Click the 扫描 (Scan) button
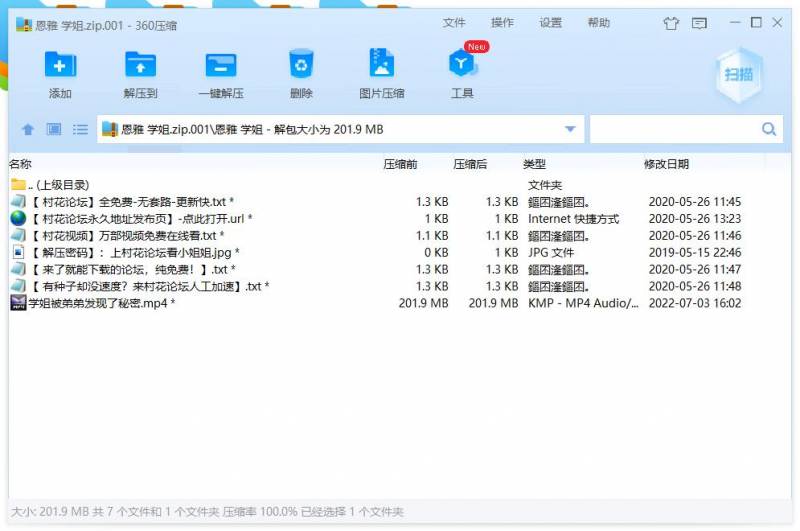The width and height of the screenshot is (800, 531). click(741, 74)
